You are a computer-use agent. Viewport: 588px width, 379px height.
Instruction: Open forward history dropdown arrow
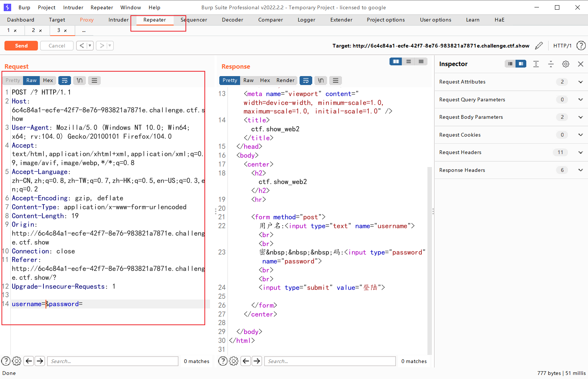click(110, 46)
